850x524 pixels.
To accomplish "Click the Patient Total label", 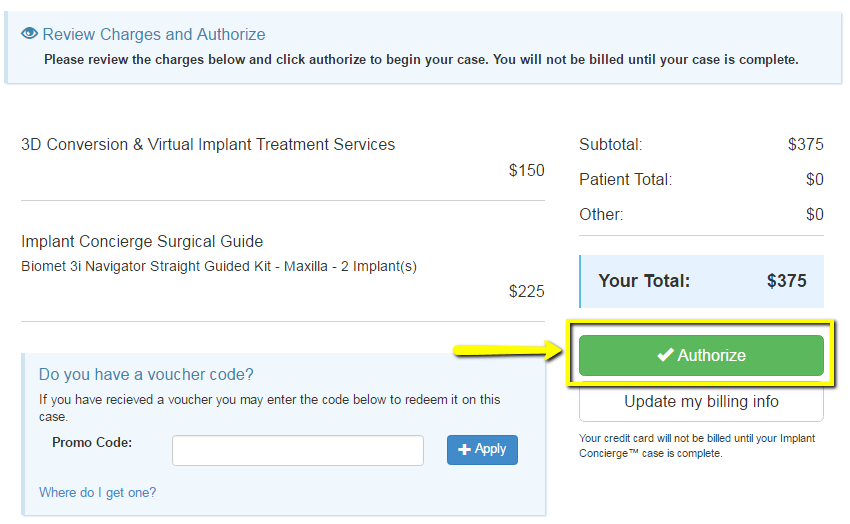I will [625, 179].
